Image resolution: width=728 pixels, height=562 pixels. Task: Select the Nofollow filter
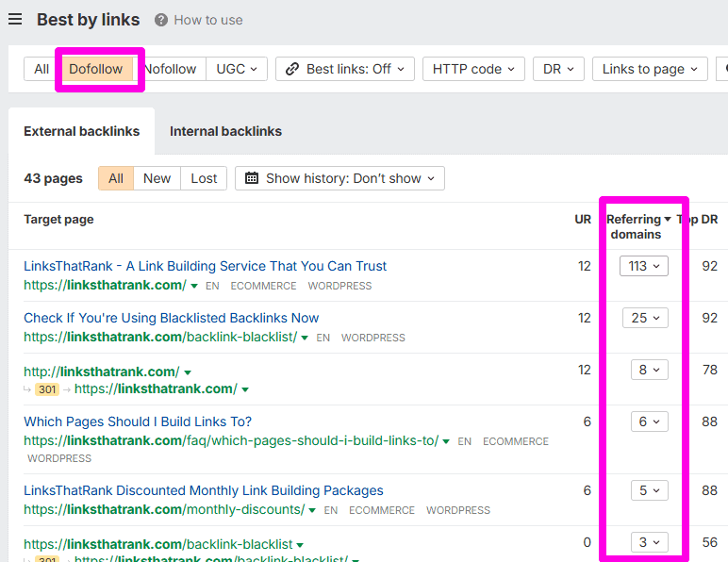[x=170, y=69]
